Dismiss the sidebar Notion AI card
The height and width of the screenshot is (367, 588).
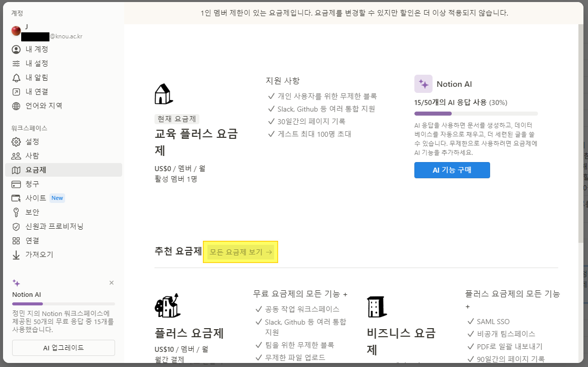tap(112, 283)
